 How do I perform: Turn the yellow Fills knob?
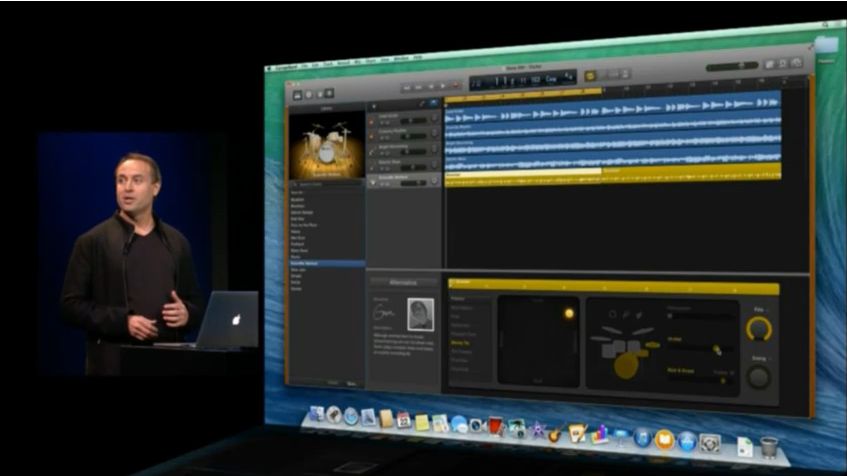pos(758,328)
